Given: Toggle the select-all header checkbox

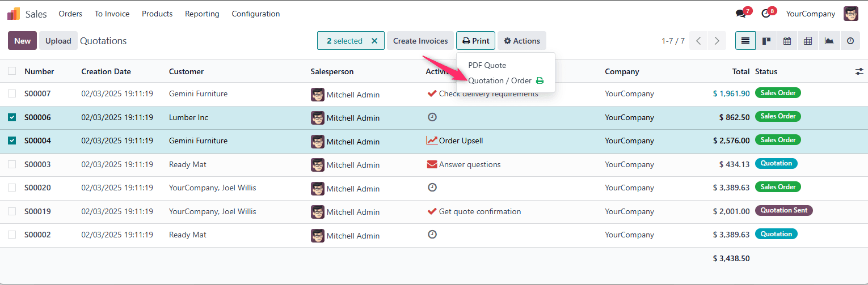Looking at the screenshot, I should click(x=12, y=71).
